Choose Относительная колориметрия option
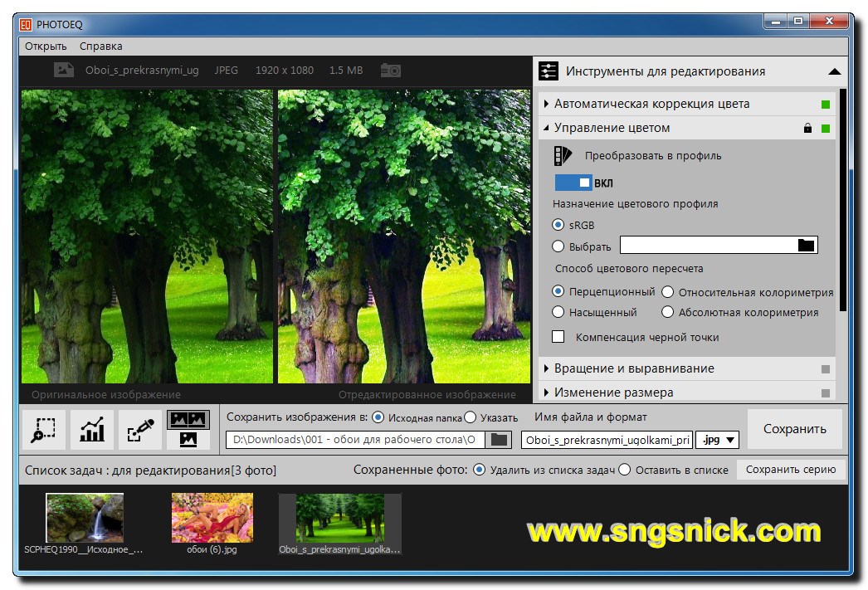Viewport: 868px width, 590px height. tap(668, 291)
